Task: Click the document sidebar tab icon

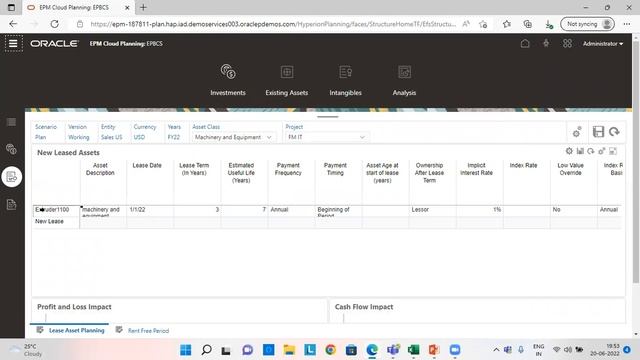Action: click(11, 204)
